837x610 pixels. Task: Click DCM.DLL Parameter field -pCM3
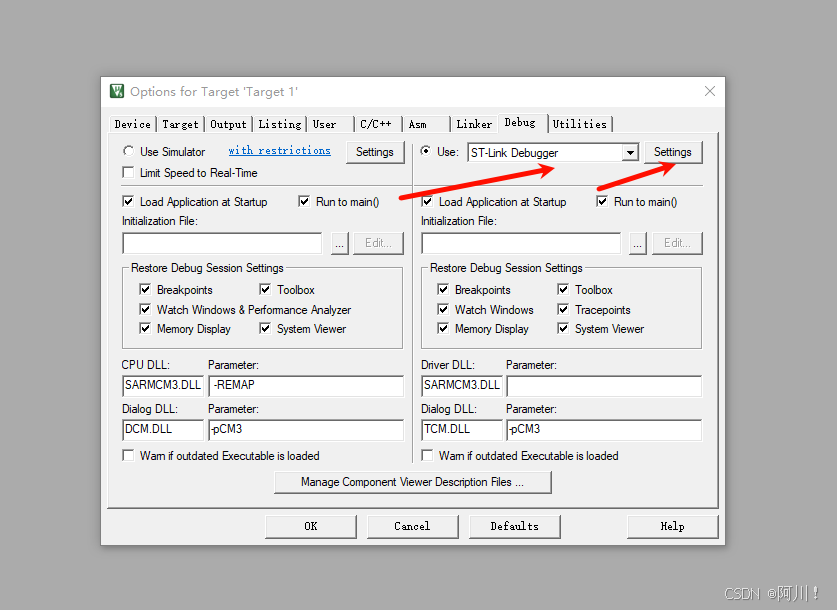click(x=306, y=430)
